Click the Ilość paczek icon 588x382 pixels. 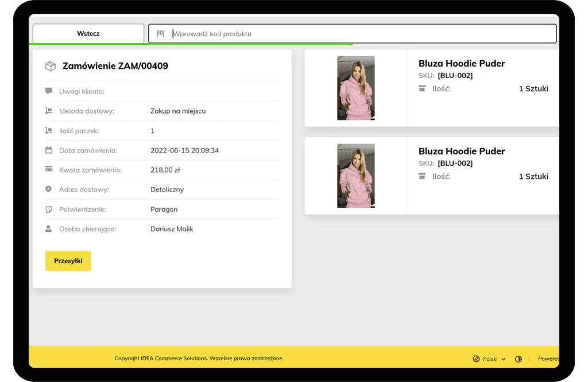[x=49, y=131]
